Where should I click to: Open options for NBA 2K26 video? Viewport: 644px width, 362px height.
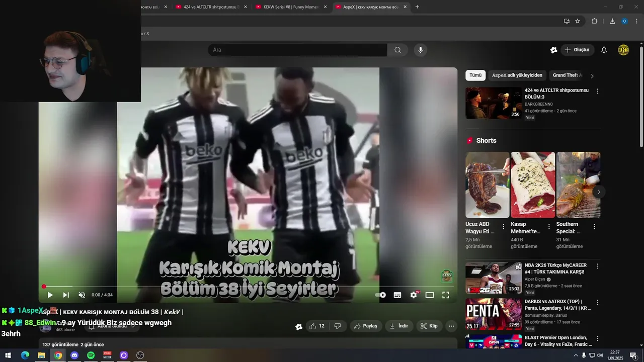click(598, 266)
